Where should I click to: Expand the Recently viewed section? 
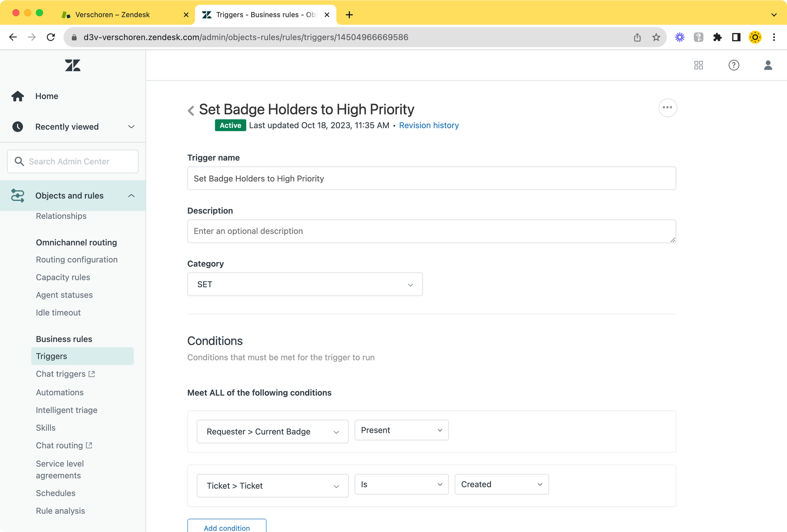pos(131,127)
